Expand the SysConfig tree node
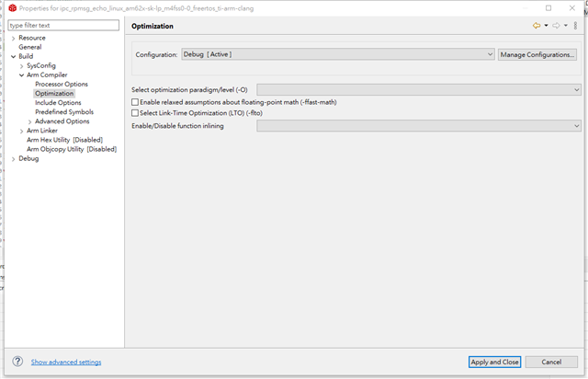588x379 pixels. coord(21,65)
